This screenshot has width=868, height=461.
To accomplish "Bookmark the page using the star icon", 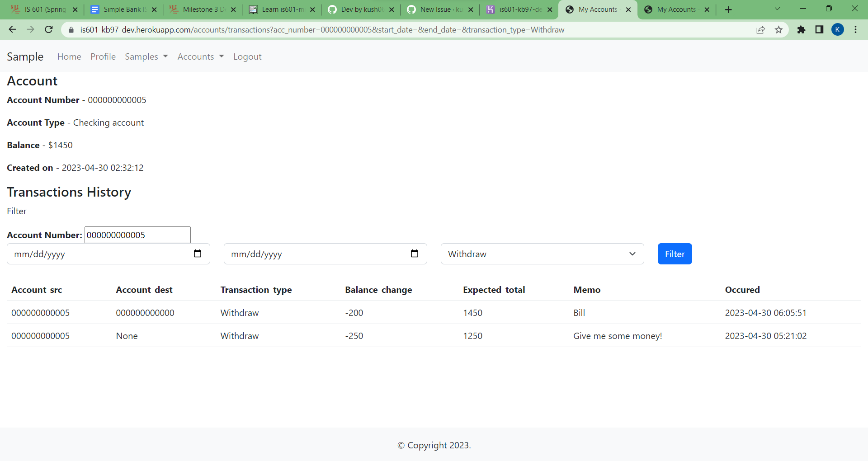I will (x=778, y=29).
